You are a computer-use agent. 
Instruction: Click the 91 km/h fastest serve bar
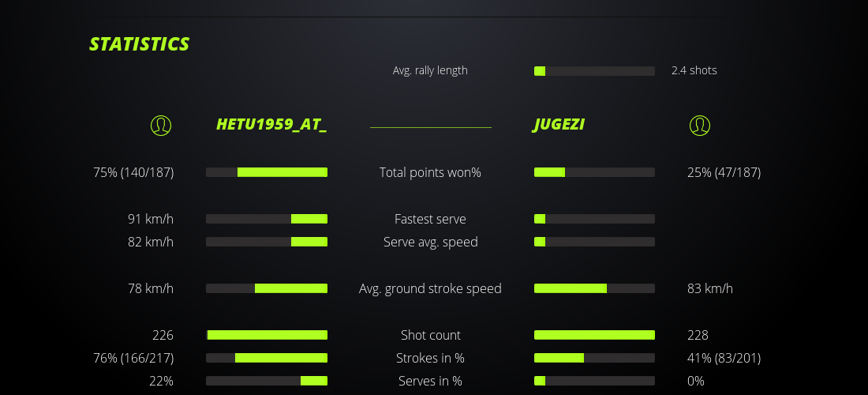(267, 219)
